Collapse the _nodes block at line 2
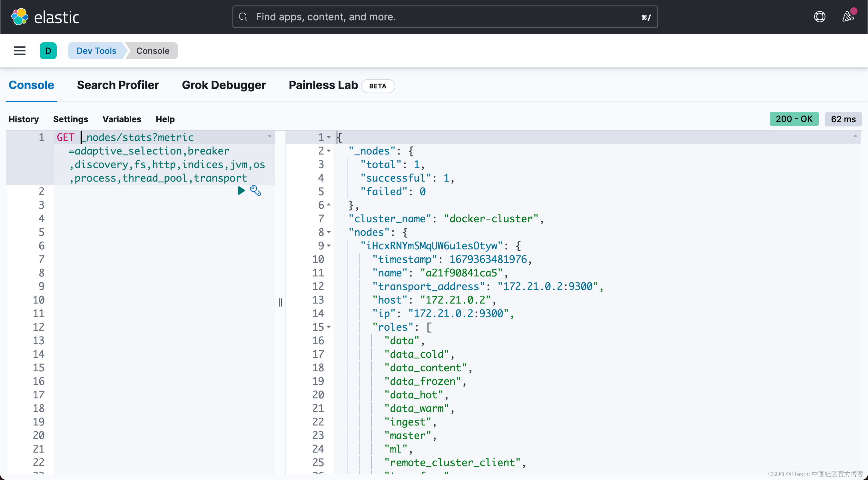The image size is (868, 480). tap(329, 151)
